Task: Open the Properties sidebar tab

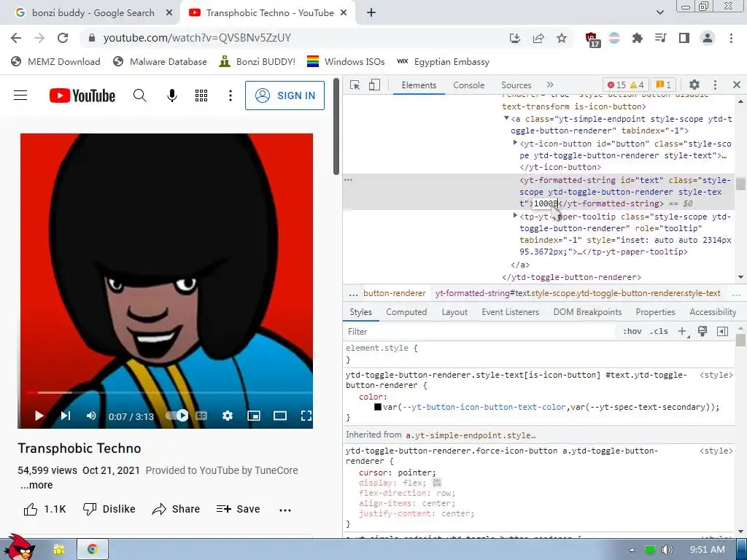Action: click(x=656, y=312)
